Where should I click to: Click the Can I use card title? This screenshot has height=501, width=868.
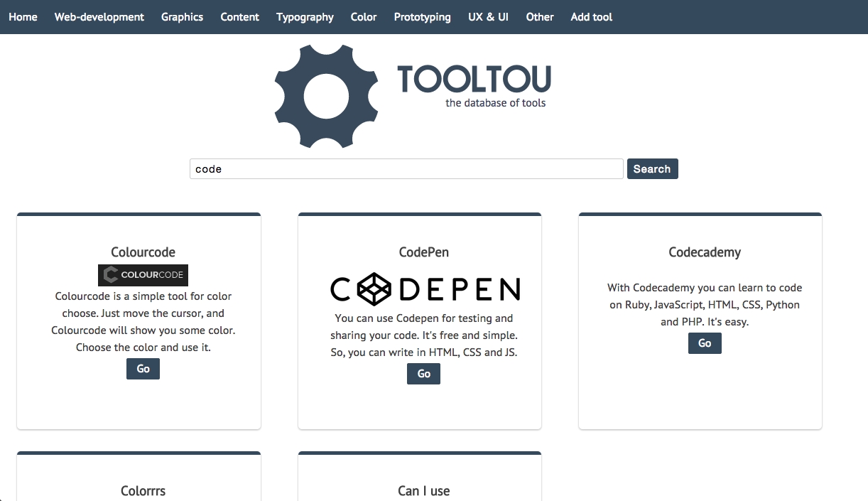pyautogui.click(x=423, y=491)
